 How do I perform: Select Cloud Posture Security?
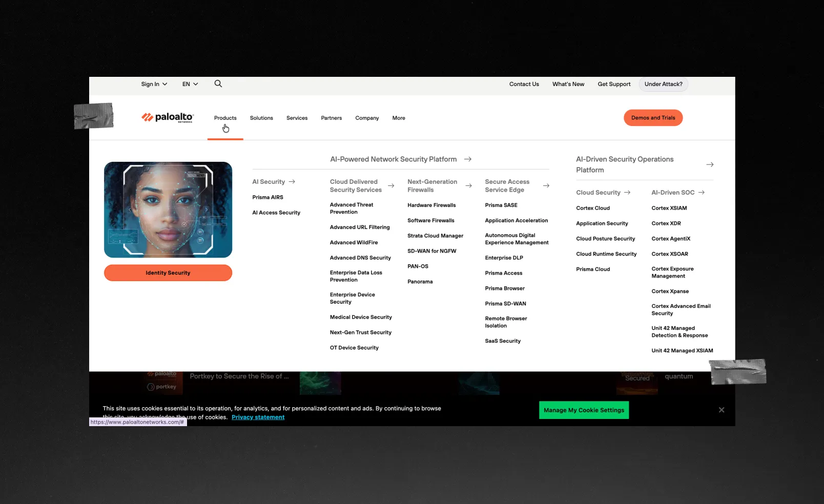(x=606, y=239)
